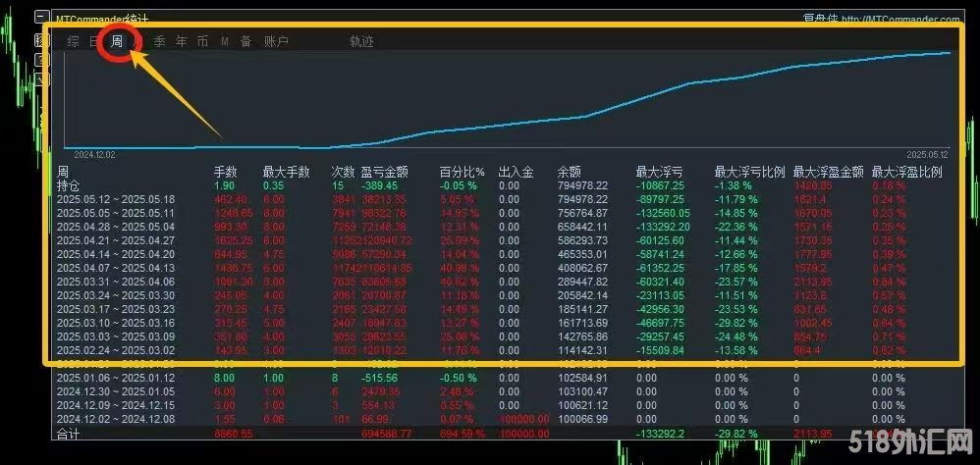
Task: Open the 季 quarterly tab
Action: pyautogui.click(x=160, y=42)
